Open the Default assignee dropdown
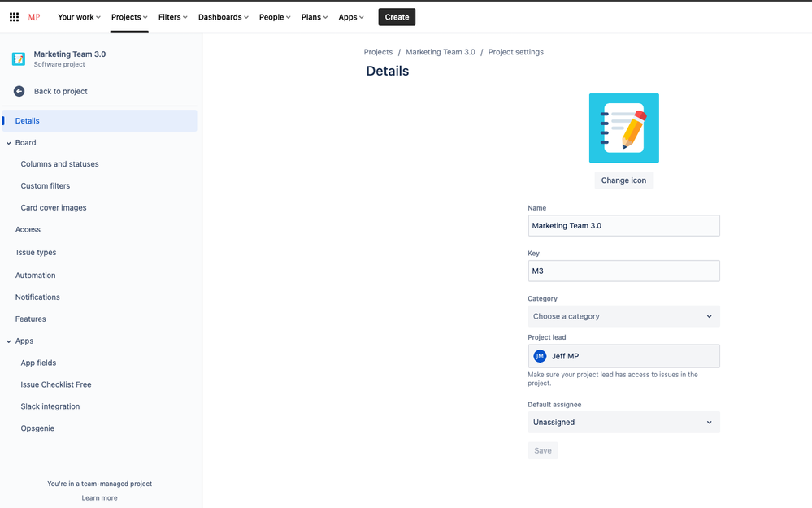The width and height of the screenshot is (812, 508). (623, 422)
